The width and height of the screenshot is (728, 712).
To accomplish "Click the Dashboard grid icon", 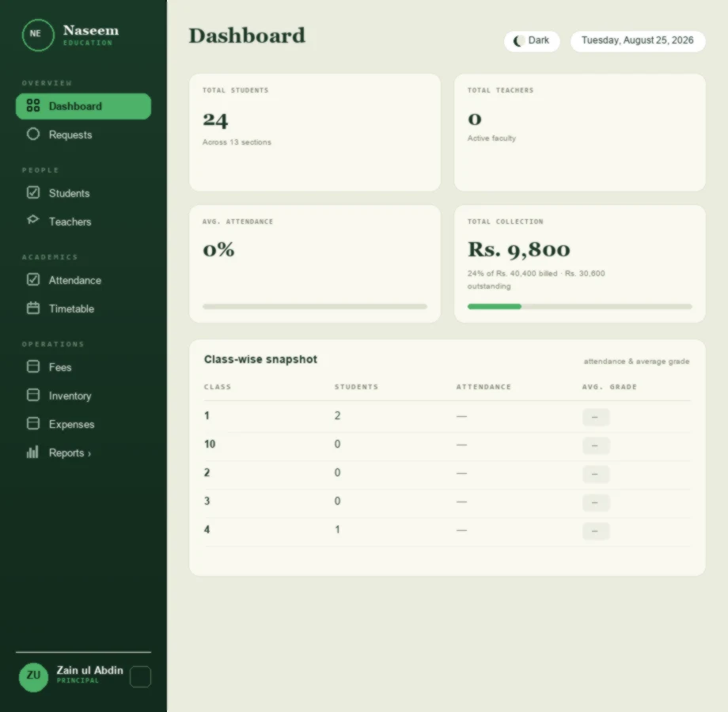I will (x=33, y=105).
